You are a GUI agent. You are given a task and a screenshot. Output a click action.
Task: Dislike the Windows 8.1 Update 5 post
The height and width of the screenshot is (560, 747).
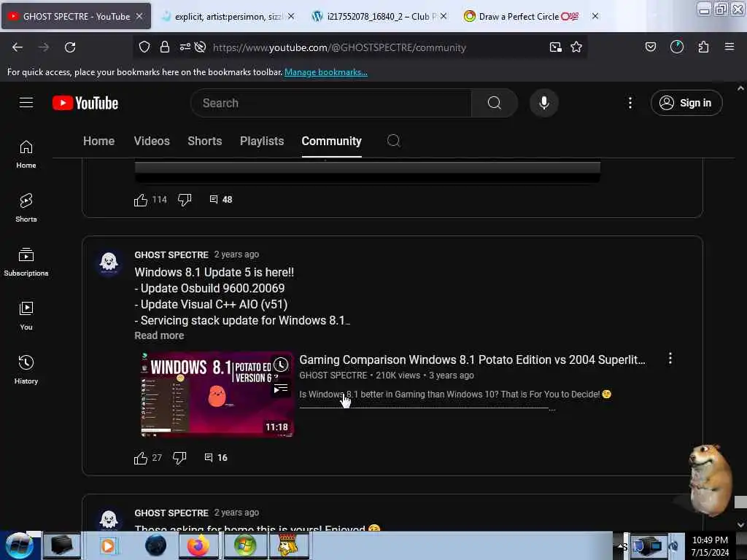point(179,458)
